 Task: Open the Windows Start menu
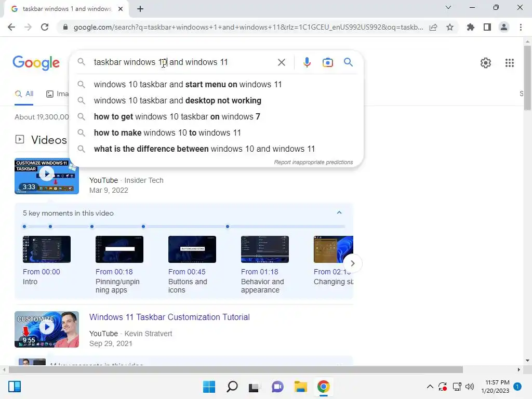pyautogui.click(x=209, y=387)
